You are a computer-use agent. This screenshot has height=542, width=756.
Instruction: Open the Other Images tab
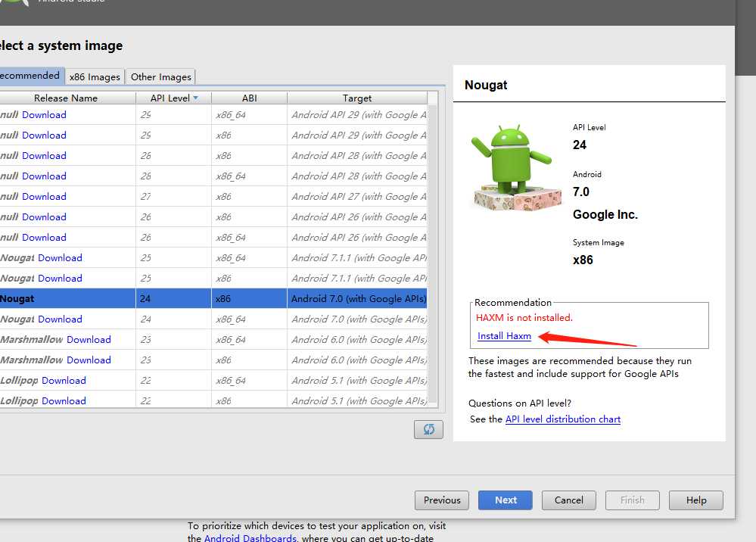click(161, 77)
